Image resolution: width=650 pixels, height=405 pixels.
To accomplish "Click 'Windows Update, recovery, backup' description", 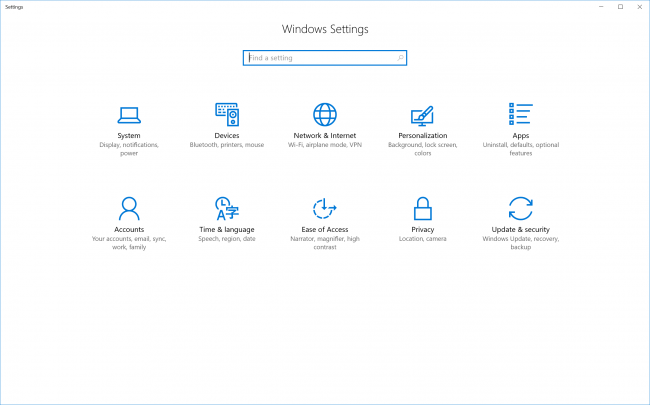I will (x=521, y=243).
